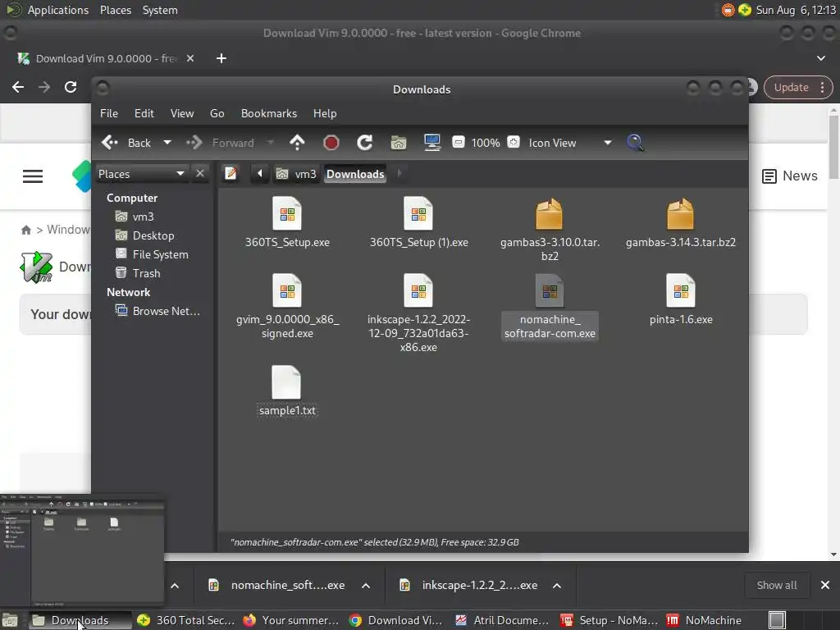
Task: Open the Places sidebar selector dropdown
Action: (x=142, y=174)
